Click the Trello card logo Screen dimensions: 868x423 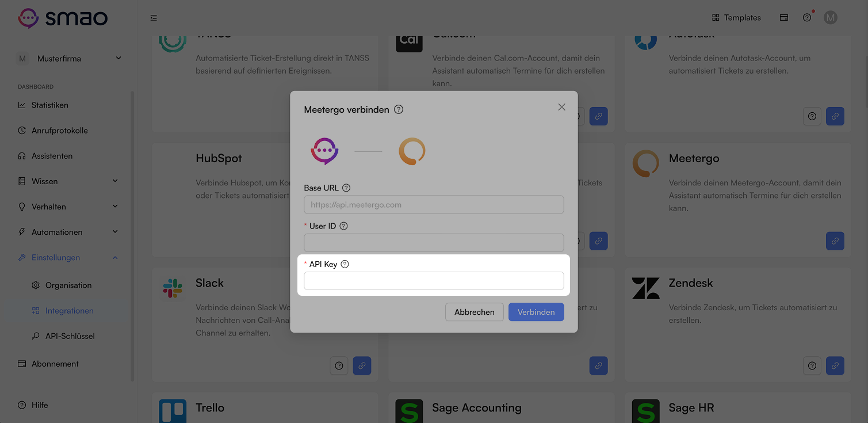click(173, 411)
